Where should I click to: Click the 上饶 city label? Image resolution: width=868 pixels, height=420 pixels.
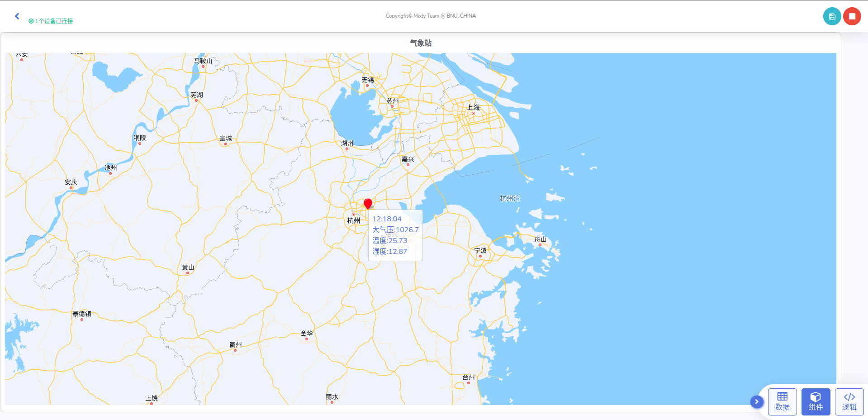152,398
